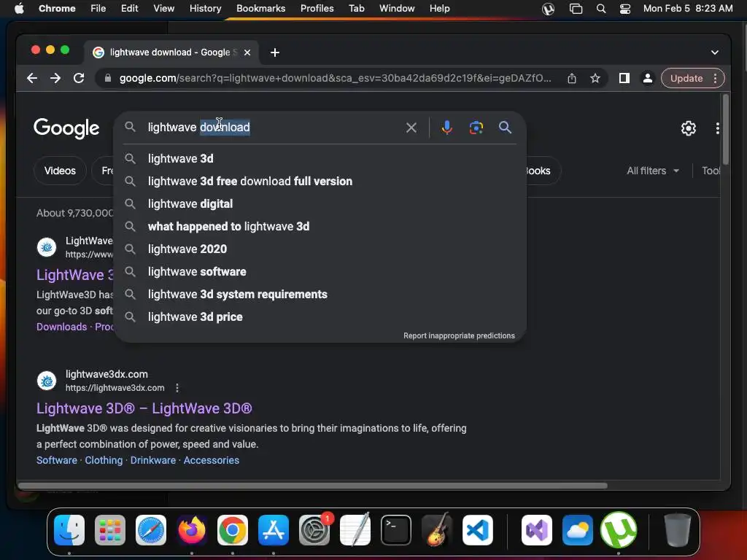Select suggestion 'lightwave 3d'

click(320, 158)
